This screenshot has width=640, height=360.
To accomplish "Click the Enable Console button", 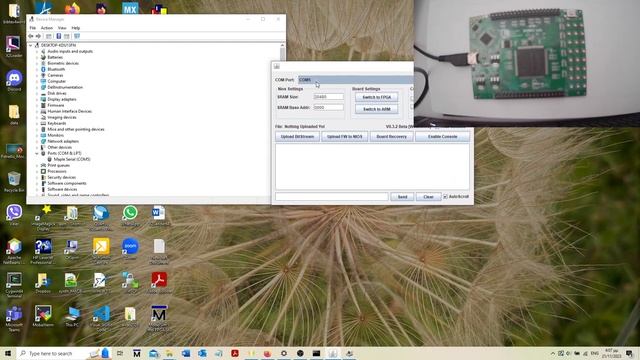I will (442, 136).
